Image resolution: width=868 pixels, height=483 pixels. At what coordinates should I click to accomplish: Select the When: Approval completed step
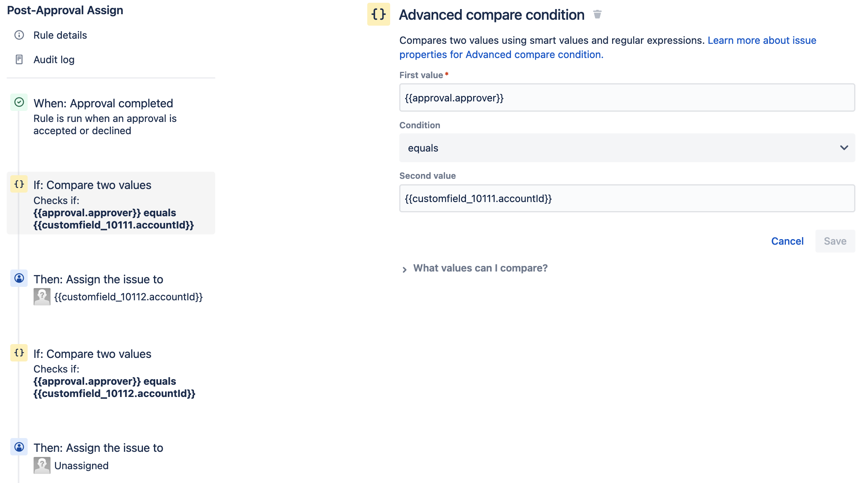[x=103, y=103]
